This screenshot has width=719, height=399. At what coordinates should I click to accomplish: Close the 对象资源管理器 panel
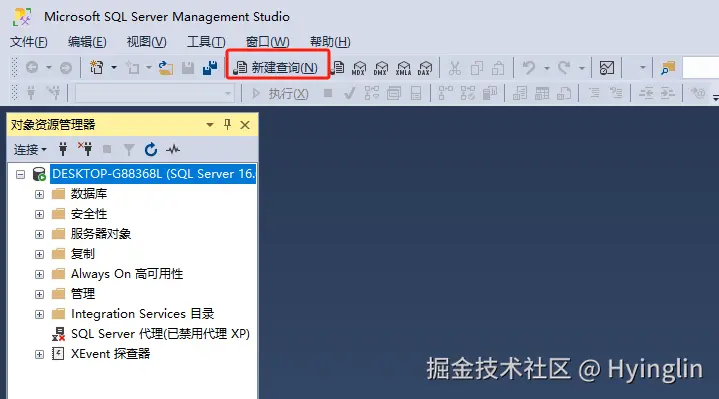pyautogui.click(x=245, y=125)
